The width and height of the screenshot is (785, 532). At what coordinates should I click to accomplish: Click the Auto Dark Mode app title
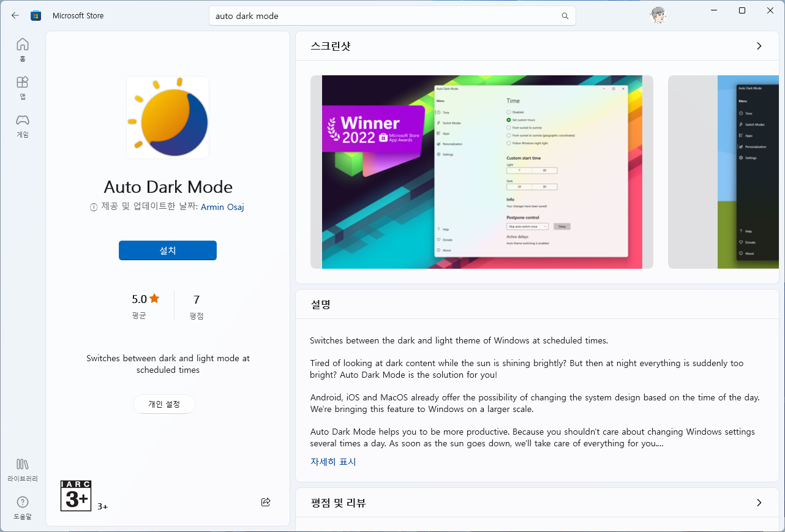point(168,187)
